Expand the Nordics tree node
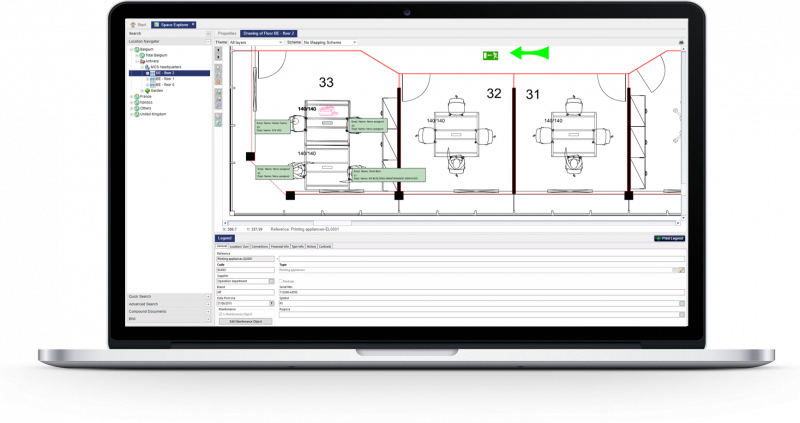The image size is (800, 423). click(132, 102)
